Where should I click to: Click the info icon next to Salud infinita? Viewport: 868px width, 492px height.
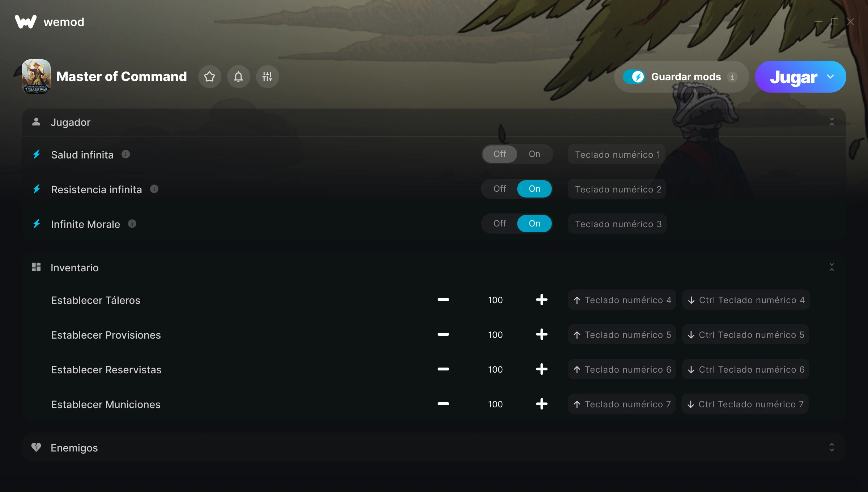pos(125,154)
